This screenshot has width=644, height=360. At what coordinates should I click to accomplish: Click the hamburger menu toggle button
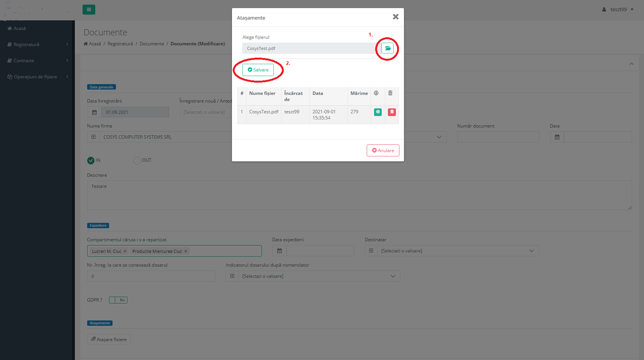(x=89, y=10)
